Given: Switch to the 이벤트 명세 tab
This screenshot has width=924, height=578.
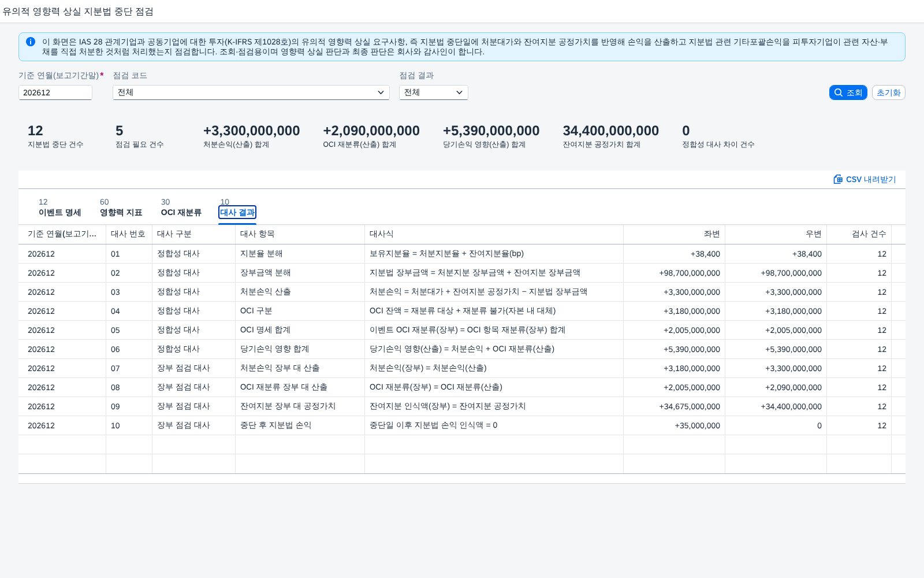Looking at the screenshot, I should pos(59,212).
